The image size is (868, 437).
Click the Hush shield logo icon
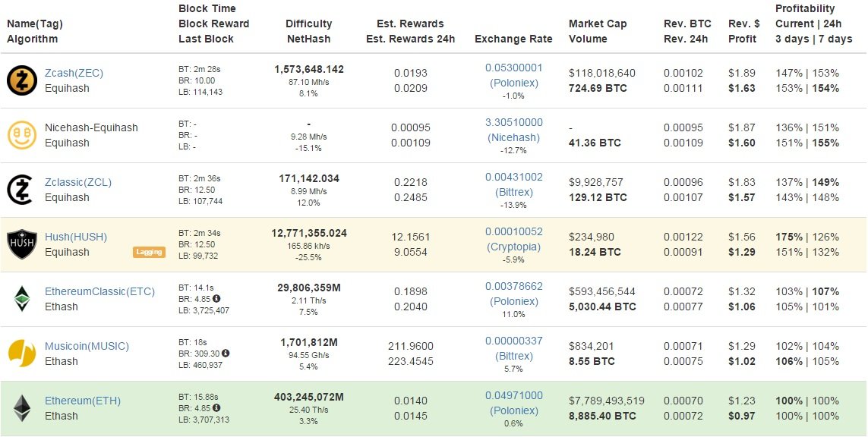pos(22,244)
